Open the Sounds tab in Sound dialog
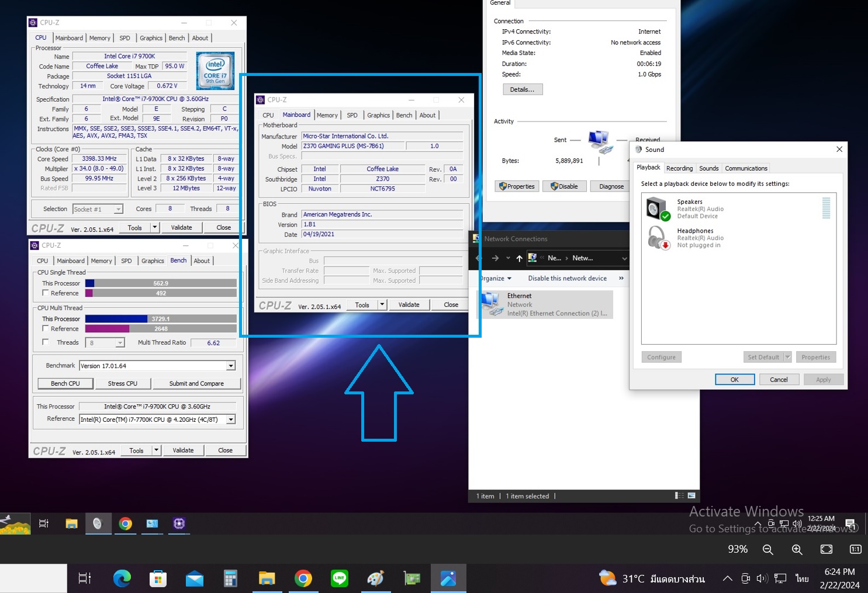The width and height of the screenshot is (868, 593). point(708,168)
